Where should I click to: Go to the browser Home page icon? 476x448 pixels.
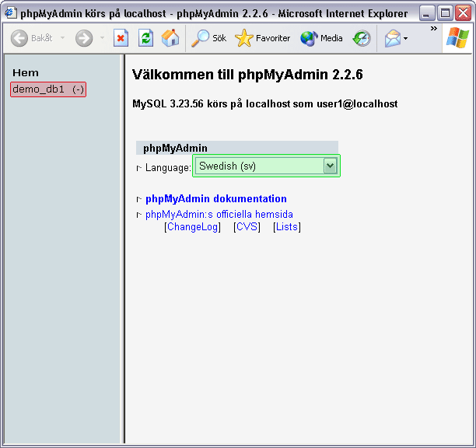point(170,38)
